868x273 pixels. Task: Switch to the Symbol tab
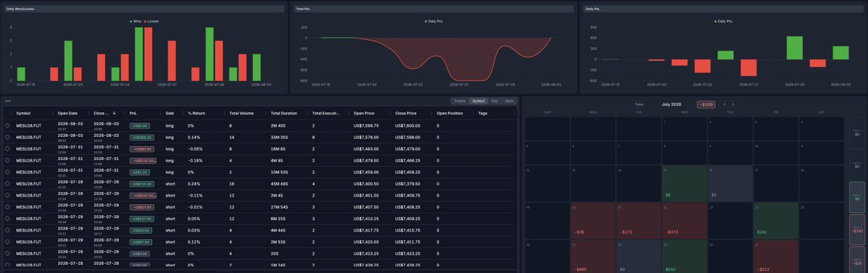click(478, 101)
